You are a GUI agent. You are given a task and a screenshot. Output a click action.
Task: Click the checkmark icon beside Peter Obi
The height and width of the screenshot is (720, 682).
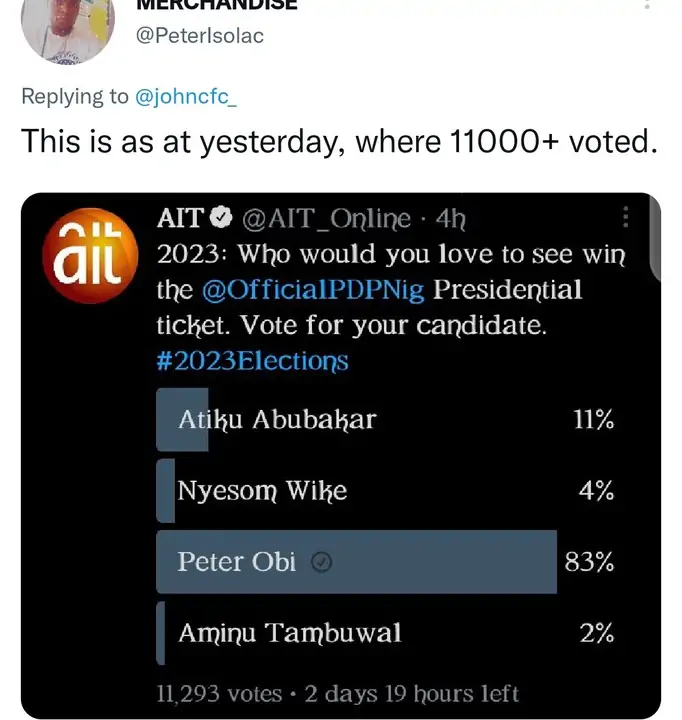pos(322,563)
